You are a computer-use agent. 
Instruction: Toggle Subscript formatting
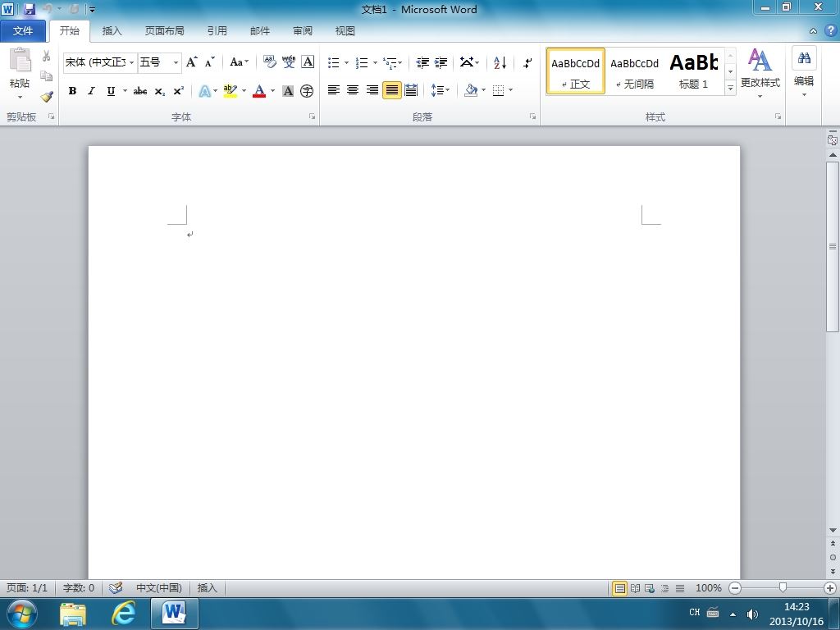pos(160,91)
